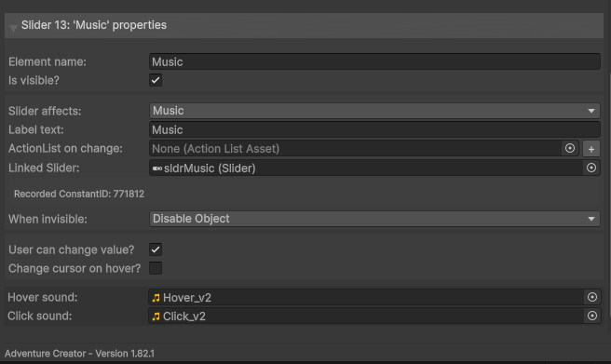Click the None (Action List Asset) field

pos(356,149)
